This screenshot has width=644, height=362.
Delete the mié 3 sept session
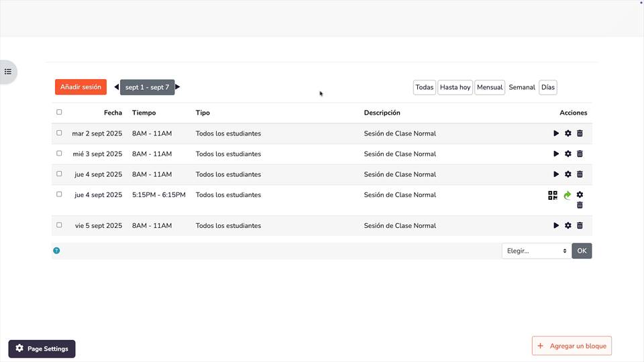pyautogui.click(x=580, y=154)
